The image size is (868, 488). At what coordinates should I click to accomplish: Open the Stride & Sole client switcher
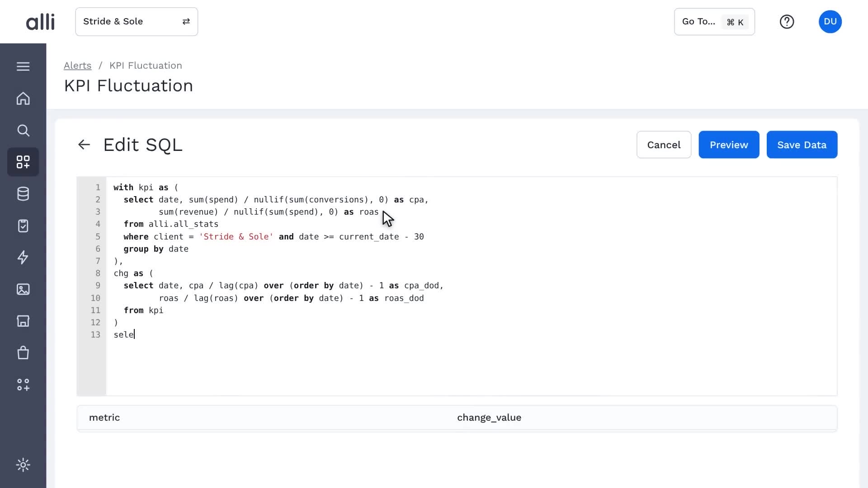point(137,22)
